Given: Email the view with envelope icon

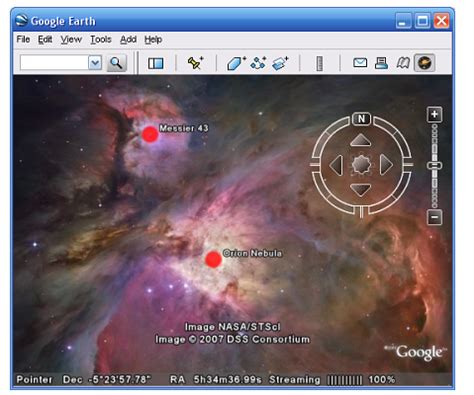Looking at the screenshot, I should [x=360, y=63].
